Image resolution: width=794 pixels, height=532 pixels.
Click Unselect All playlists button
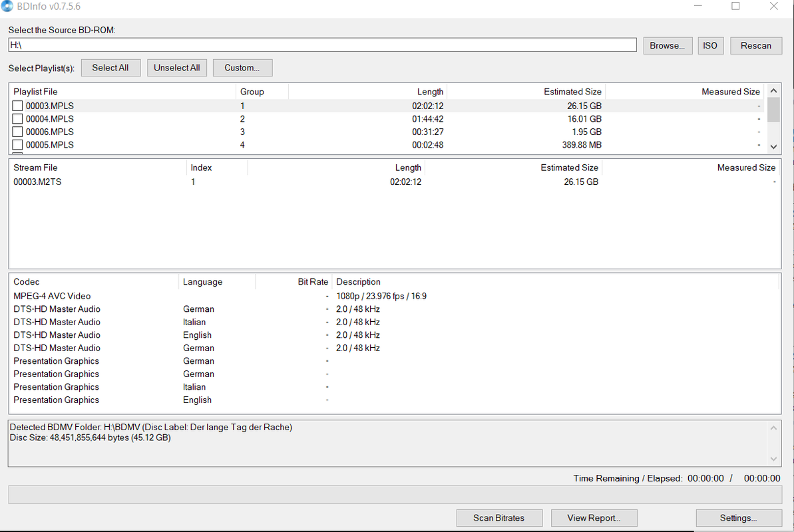click(x=177, y=68)
